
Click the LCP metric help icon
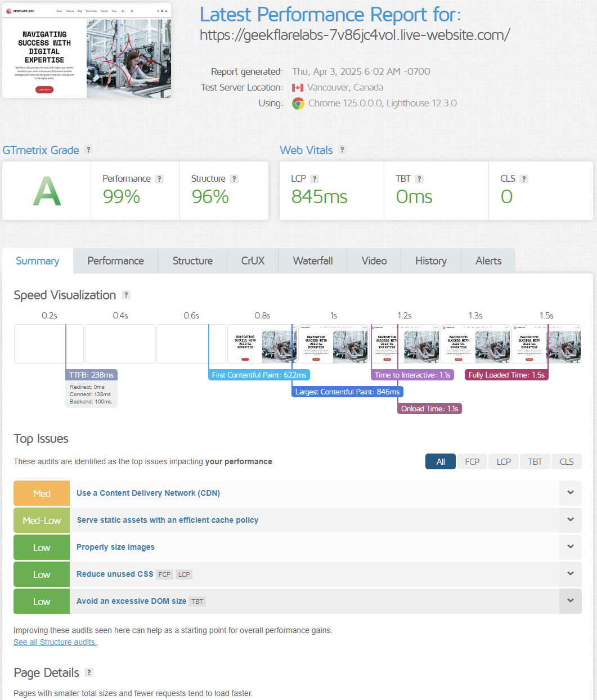(315, 178)
